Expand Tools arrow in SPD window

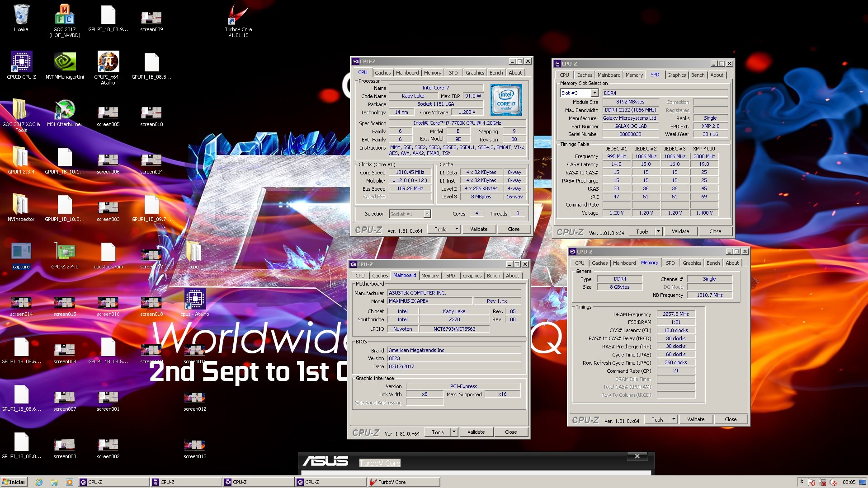pos(658,231)
